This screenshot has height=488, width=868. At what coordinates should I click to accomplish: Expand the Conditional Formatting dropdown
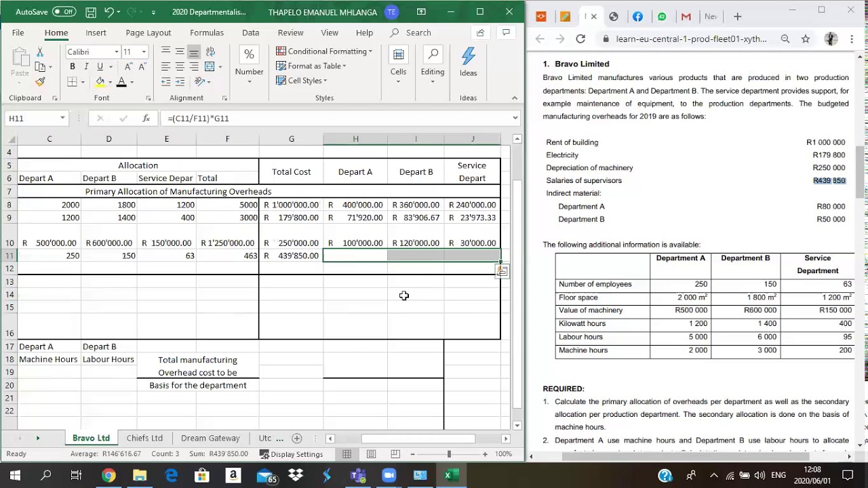[x=324, y=52]
